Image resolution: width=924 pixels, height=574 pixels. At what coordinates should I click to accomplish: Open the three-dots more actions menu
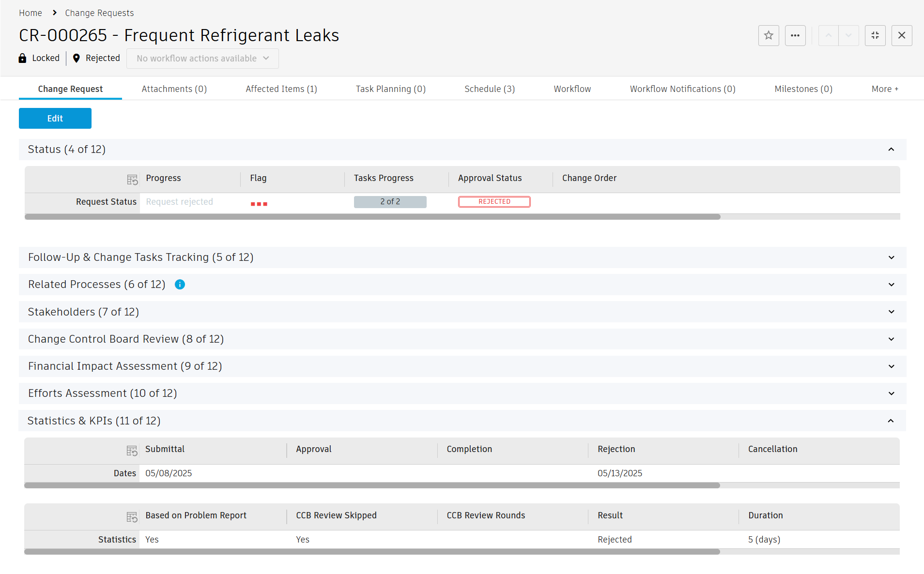click(x=795, y=35)
